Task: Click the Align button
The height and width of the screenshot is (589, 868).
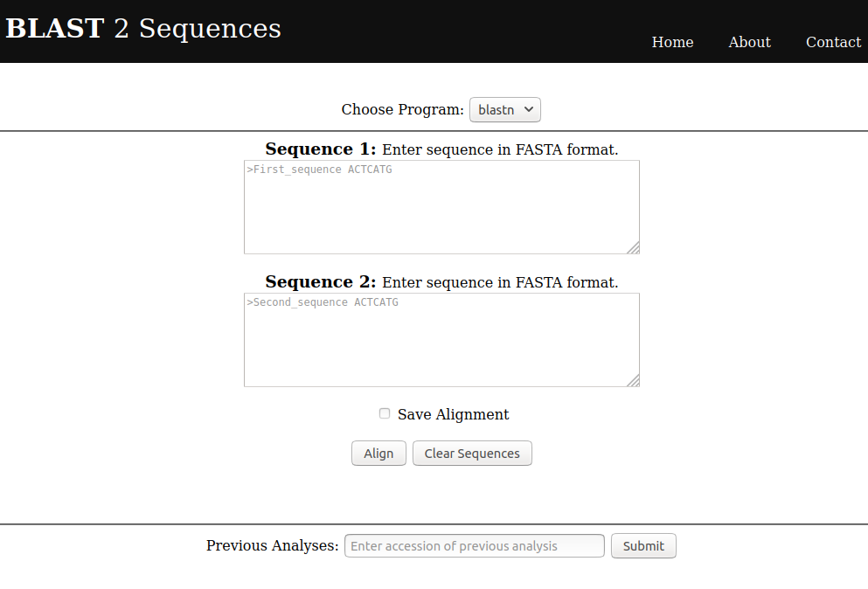Action: pos(378,453)
